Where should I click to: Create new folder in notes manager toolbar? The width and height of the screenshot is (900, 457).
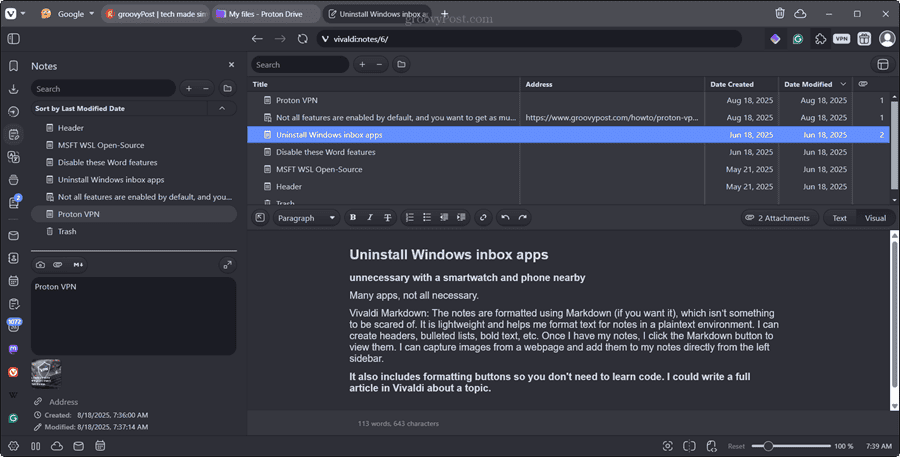(x=401, y=64)
